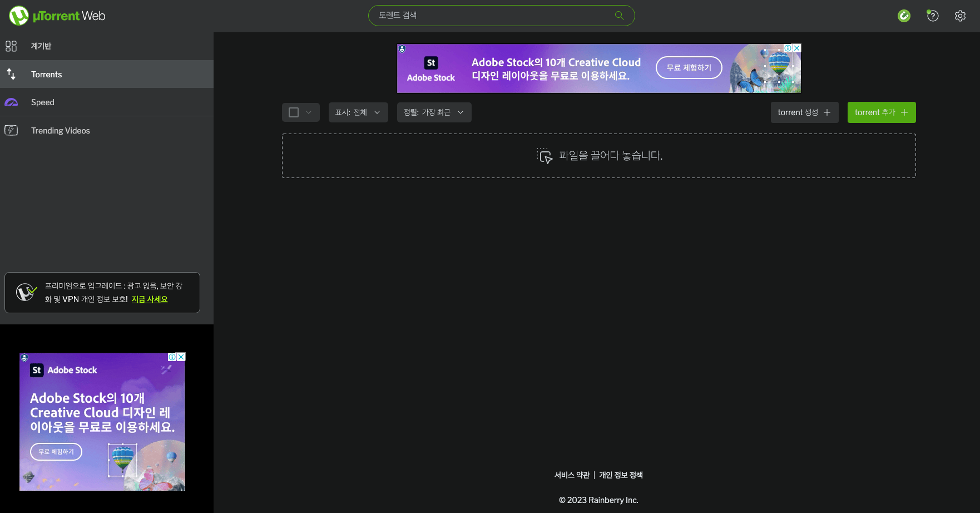Screen dimensions: 980x513
Task: Expand the arrow beside select-all checkbox
Action: (309, 112)
